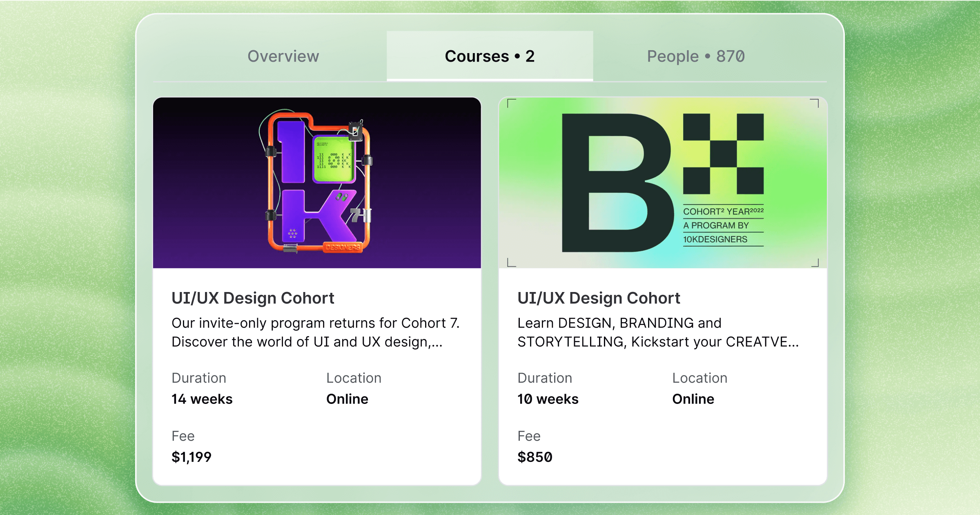Click the Fee label on the right card

click(x=529, y=436)
